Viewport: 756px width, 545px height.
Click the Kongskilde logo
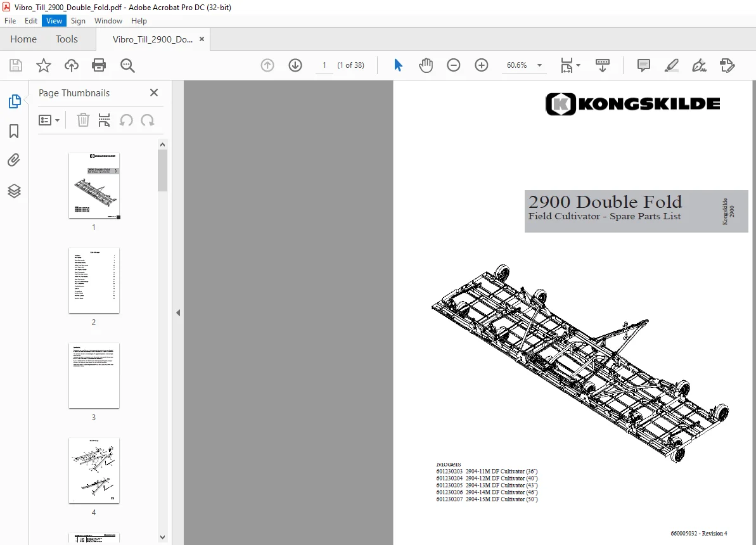(632, 104)
